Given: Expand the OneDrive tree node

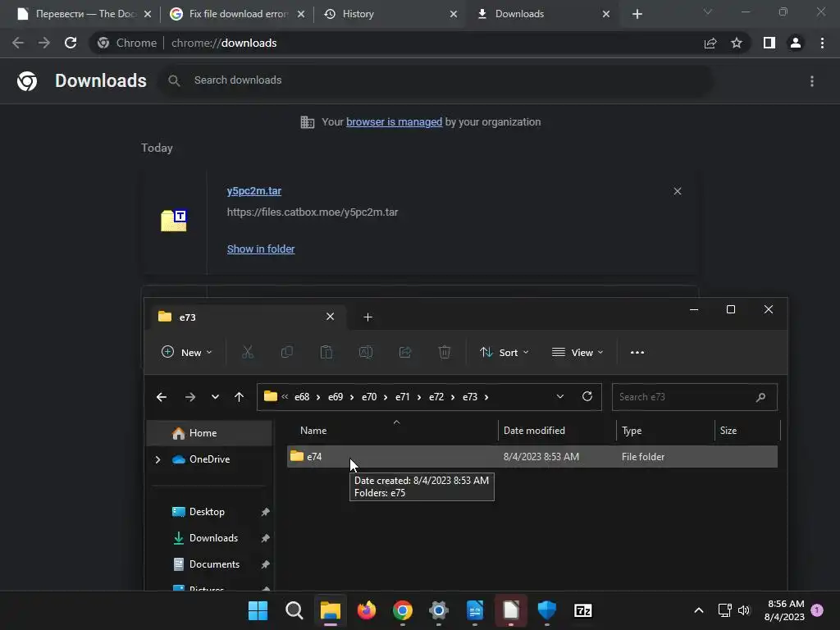Looking at the screenshot, I should click(x=157, y=459).
